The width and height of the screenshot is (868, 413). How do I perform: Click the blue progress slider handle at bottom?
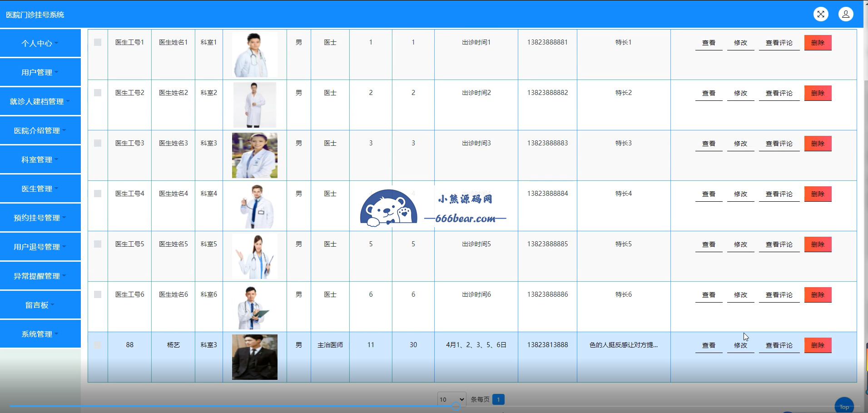456,407
